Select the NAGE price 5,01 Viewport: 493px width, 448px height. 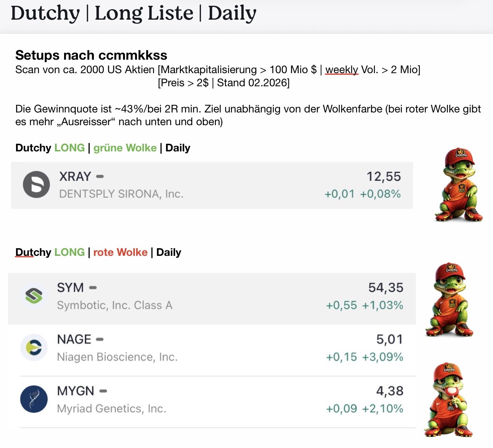389,340
